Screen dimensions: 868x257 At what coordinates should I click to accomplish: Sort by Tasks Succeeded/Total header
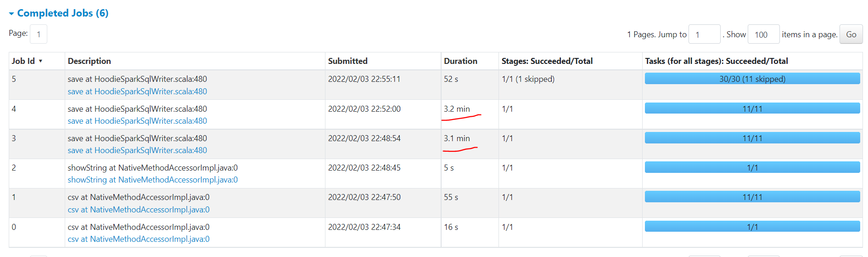[716, 61]
